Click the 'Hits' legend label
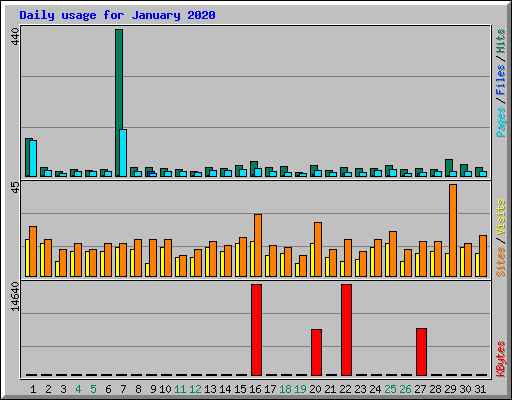This screenshot has width=512, height=400. point(501,41)
